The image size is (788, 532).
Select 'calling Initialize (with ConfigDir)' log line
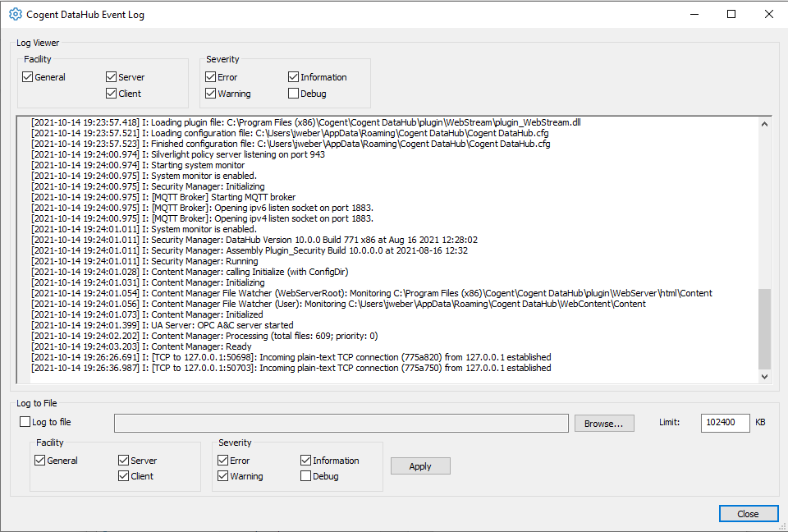[x=190, y=272]
